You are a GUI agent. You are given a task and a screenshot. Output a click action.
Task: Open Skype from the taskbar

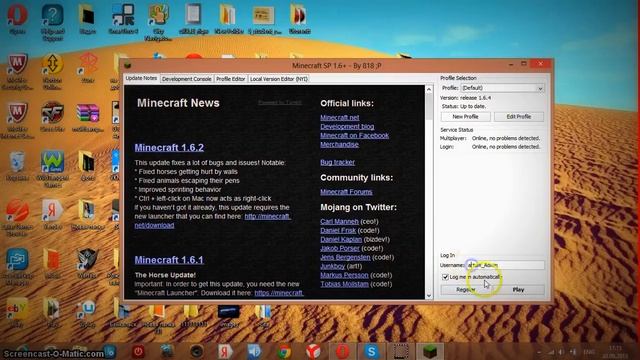[x=371, y=351]
